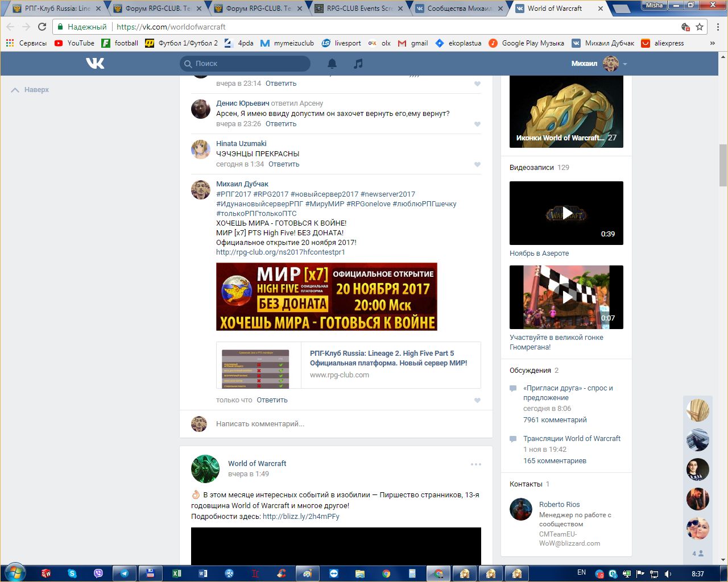
Task: Like Денис Юрьевич's comment heart
Action: [477, 124]
